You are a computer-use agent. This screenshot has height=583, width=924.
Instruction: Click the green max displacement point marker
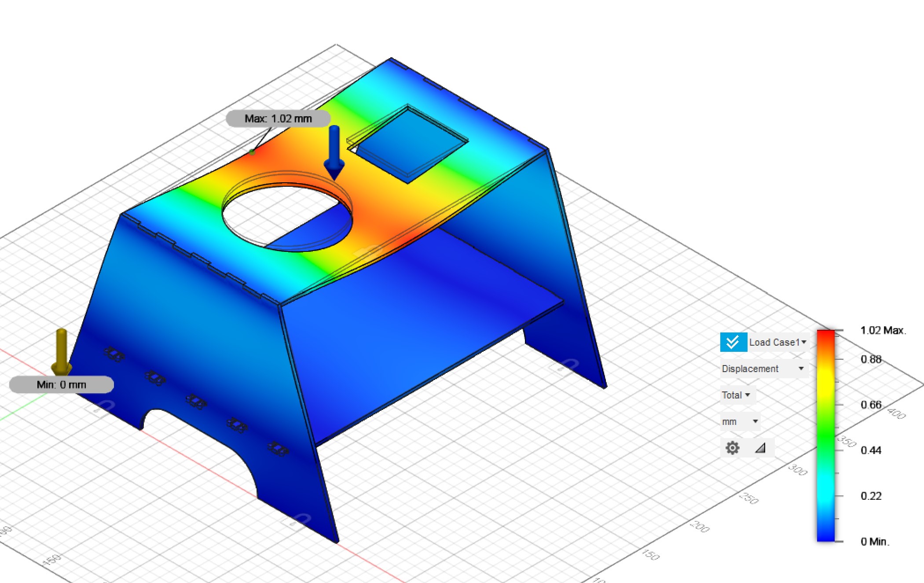coord(252,152)
